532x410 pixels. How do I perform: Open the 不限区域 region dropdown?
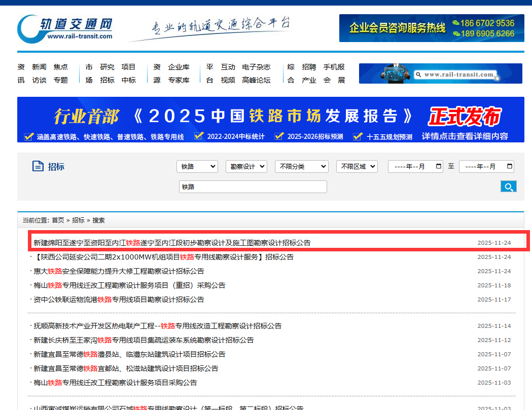click(x=357, y=166)
